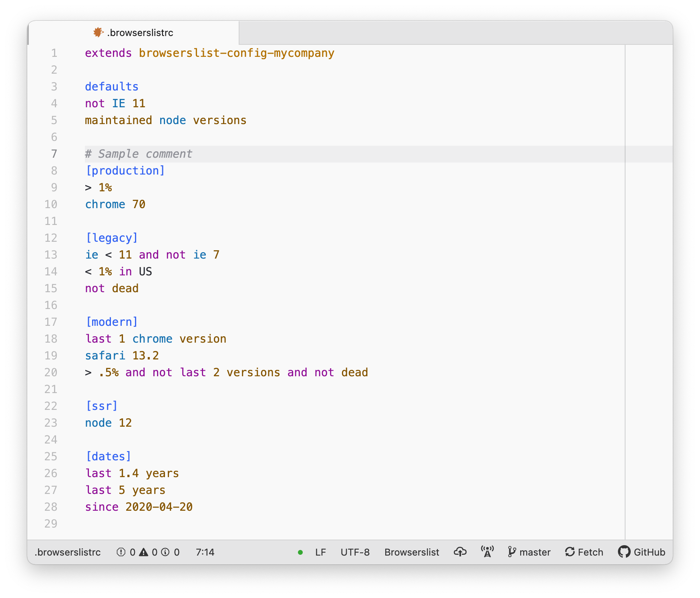Click 'since 2020-04-20' line
The height and width of the screenshot is (598, 700).
click(x=139, y=507)
